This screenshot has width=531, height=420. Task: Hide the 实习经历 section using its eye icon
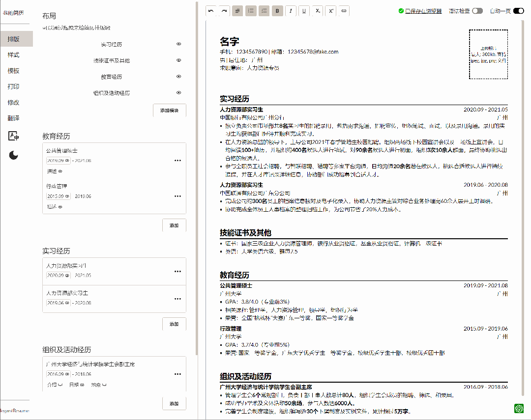coord(179,44)
